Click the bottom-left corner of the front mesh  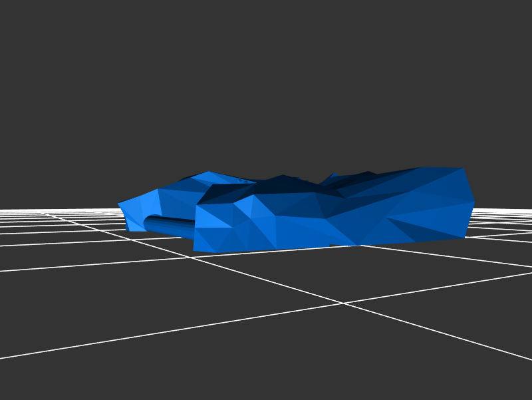point(194,250)
